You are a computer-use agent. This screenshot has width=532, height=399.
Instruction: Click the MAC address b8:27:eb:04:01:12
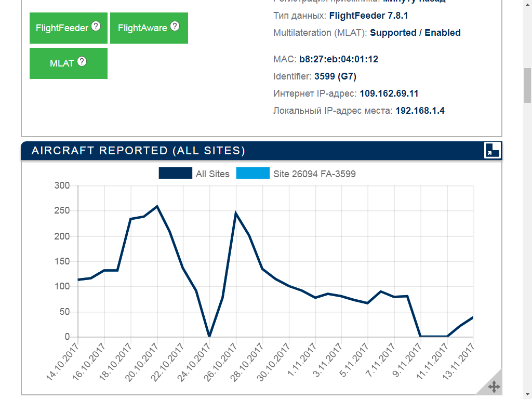click(x=338, y=59)
